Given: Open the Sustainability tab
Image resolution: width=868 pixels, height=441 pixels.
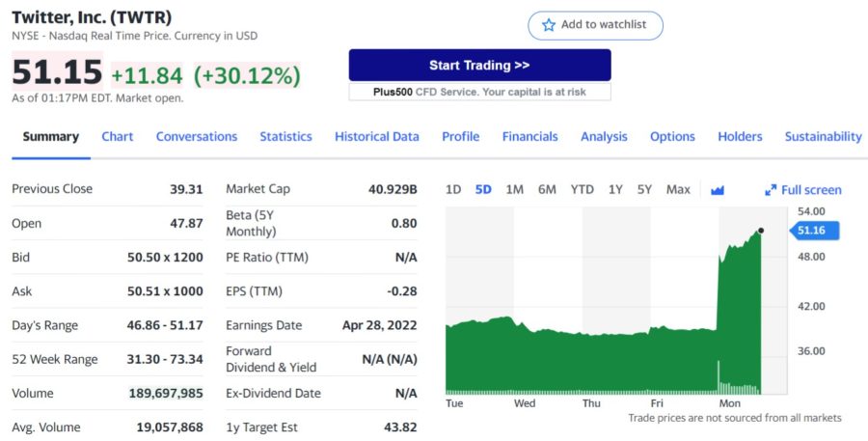Looking at the screenshot, I should (823, 137).
